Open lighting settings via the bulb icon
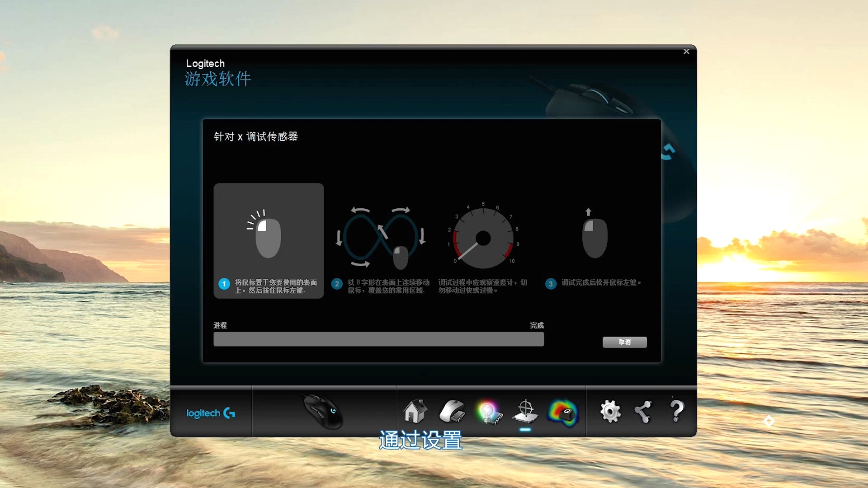Image resolution: width=868 pixels, height=488 pixels. point(488,412)
